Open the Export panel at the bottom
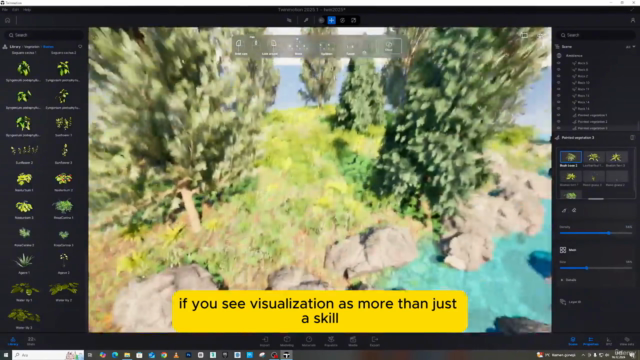Screen dimensions: 640x360 pyautogui.click(x=375, y=341)
